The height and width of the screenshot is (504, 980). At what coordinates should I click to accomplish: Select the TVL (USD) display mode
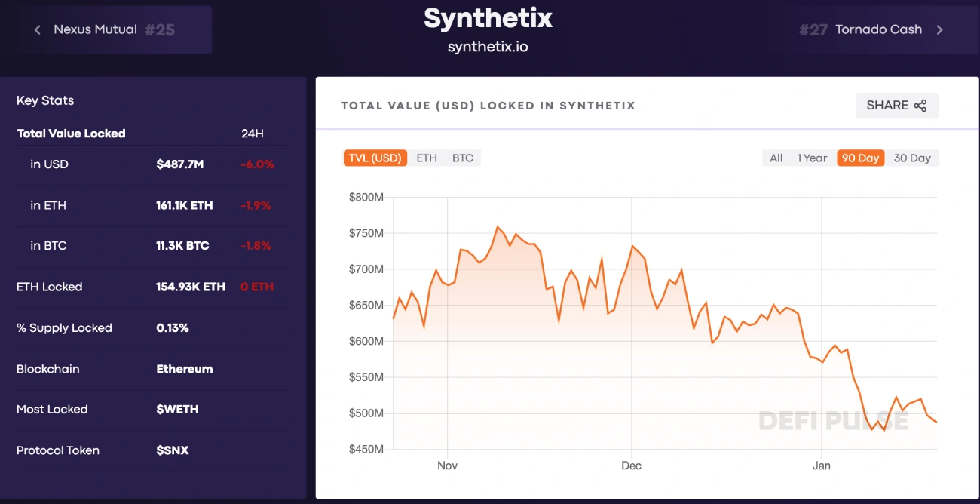(375, 158)
